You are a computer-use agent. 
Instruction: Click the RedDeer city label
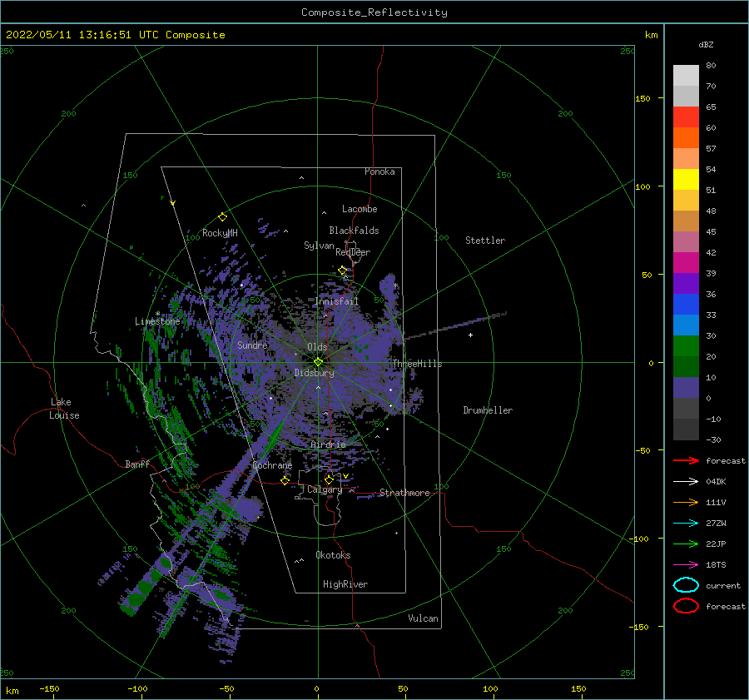(x=353, y=252)
